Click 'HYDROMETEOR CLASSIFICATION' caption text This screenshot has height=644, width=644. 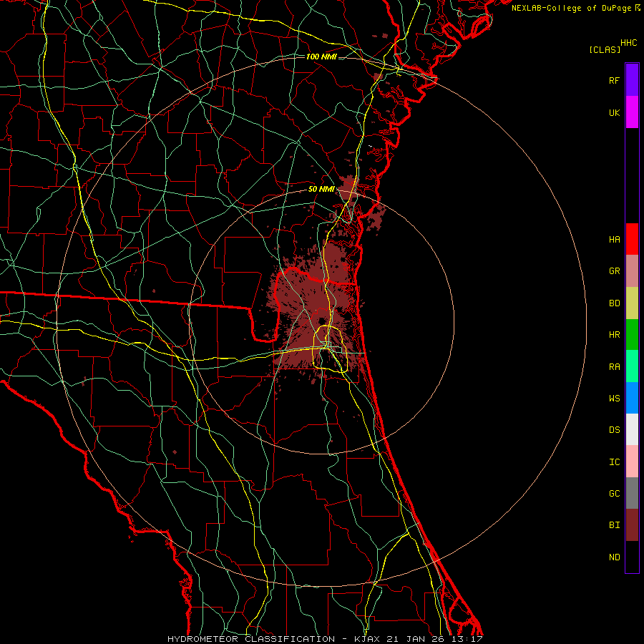click(251, 639)
